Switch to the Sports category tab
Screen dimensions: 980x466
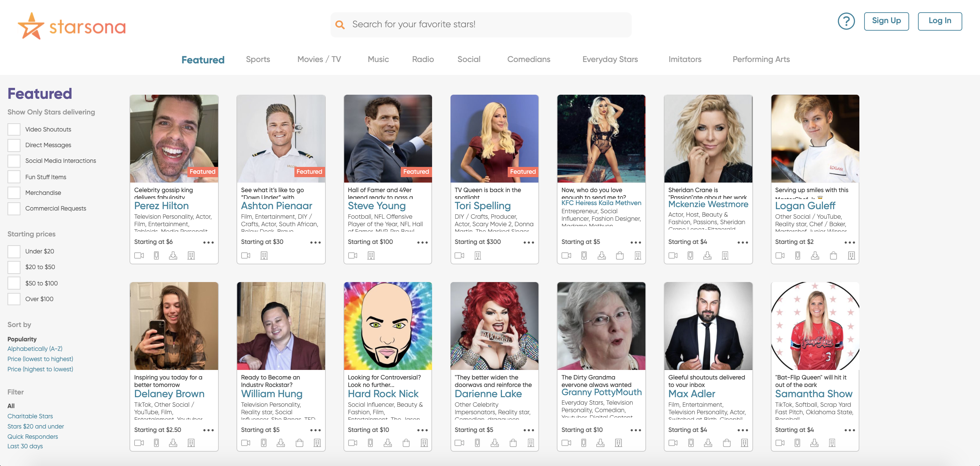[258, 59]
